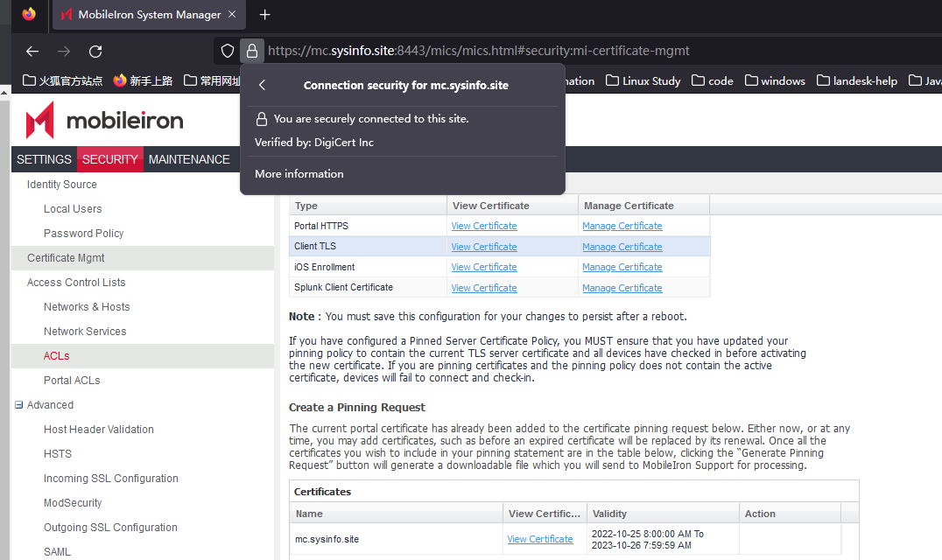Manage certificate for Client TLS
Screen dimensions: 942x560
[x=622, y=247]
